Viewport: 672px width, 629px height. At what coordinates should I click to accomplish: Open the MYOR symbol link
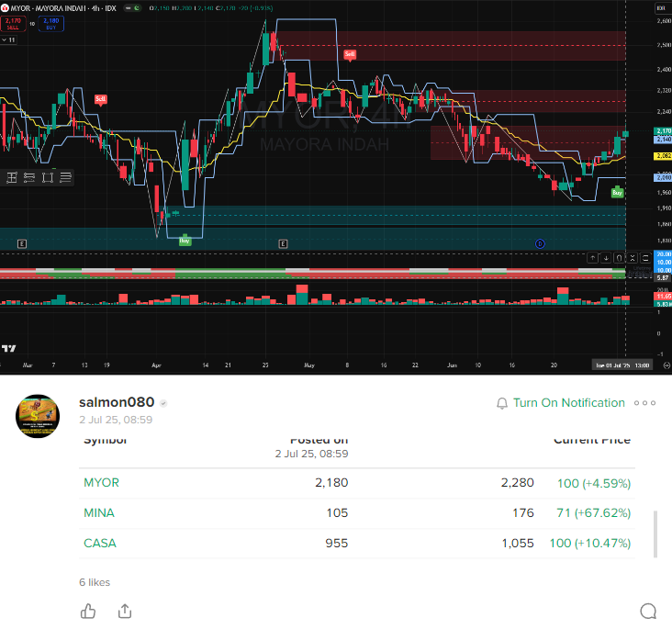tap(101, 482)
